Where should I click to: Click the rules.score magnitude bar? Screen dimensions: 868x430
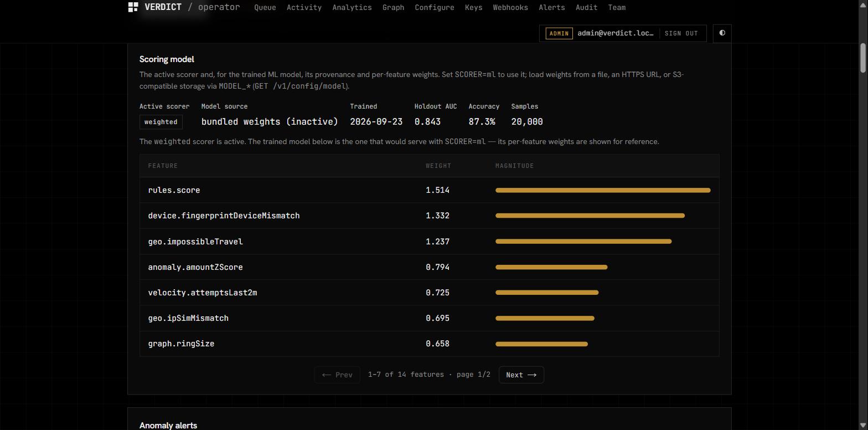(603, 191)
